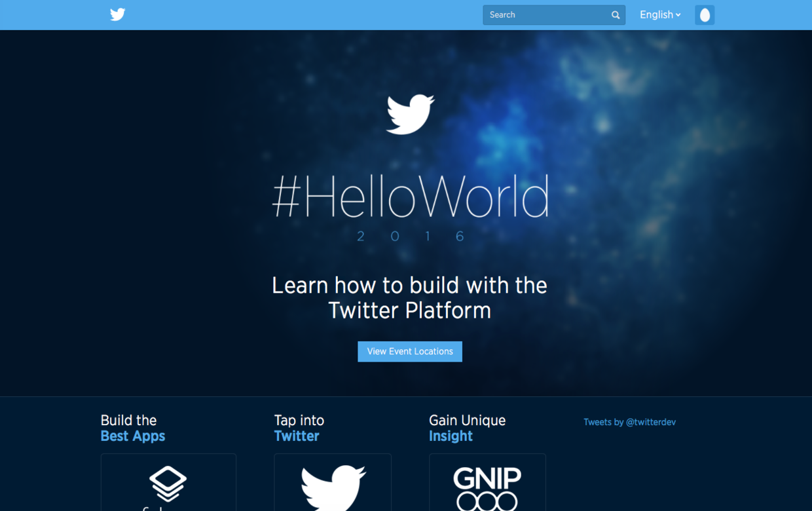Click the Twitter bird logo in header
Screen dimensions: 812x511
tap(118, 14)
